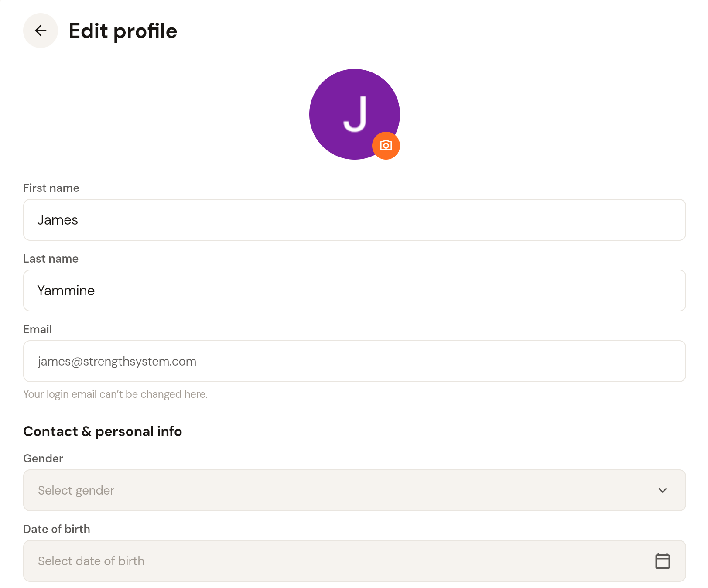Click the Edit profile page heading
Screen dimensions: 708x588
click(x=123, y=31)
